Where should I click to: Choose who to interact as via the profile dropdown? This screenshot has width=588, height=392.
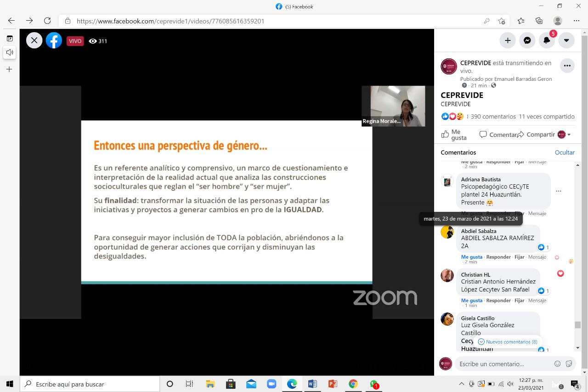[x=564, y=135]
